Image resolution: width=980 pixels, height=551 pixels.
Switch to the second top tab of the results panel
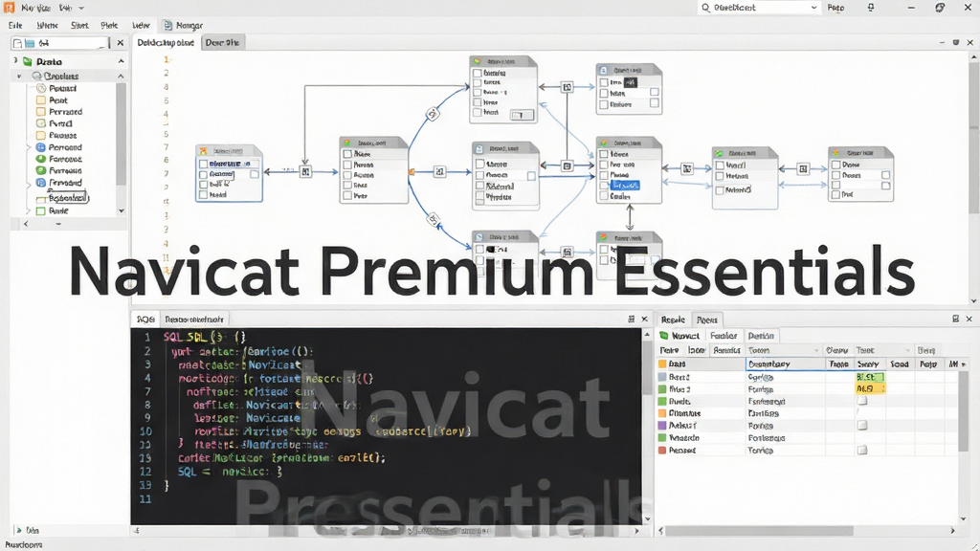707,320
